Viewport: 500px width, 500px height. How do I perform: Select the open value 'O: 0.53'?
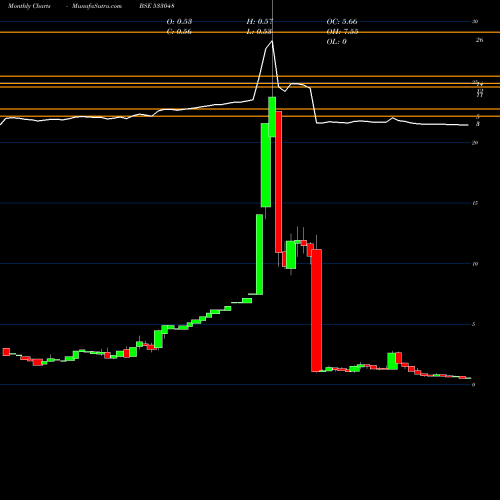[x=179, y=21]
